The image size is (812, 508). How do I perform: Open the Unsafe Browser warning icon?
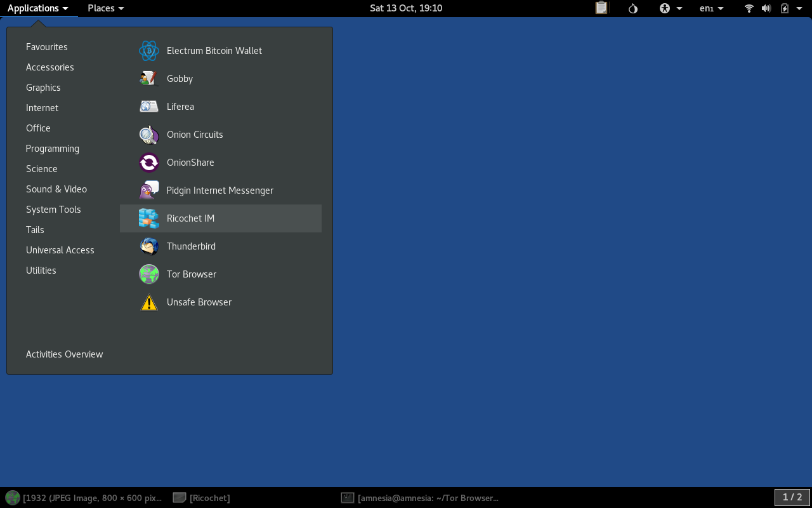tap(149, 302)
